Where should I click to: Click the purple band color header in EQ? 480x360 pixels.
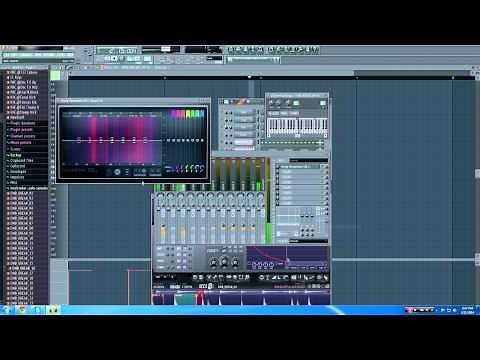[x=174, y=114]
